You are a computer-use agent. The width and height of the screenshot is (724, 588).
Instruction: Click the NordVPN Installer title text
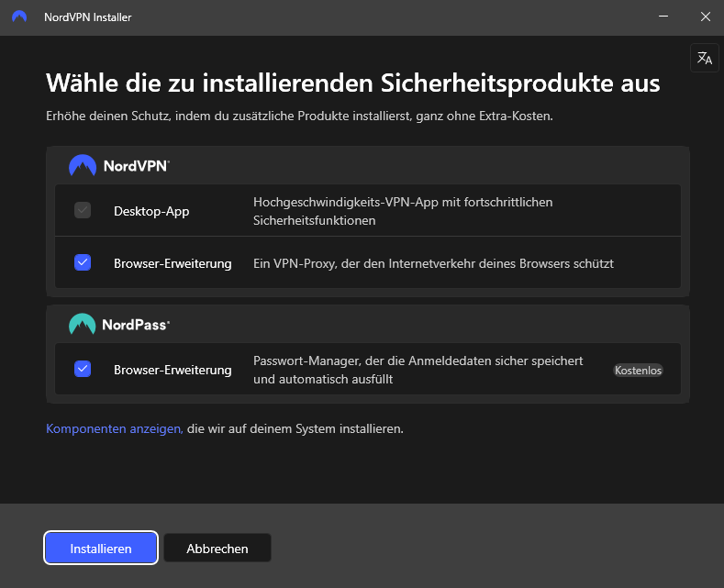88,17
